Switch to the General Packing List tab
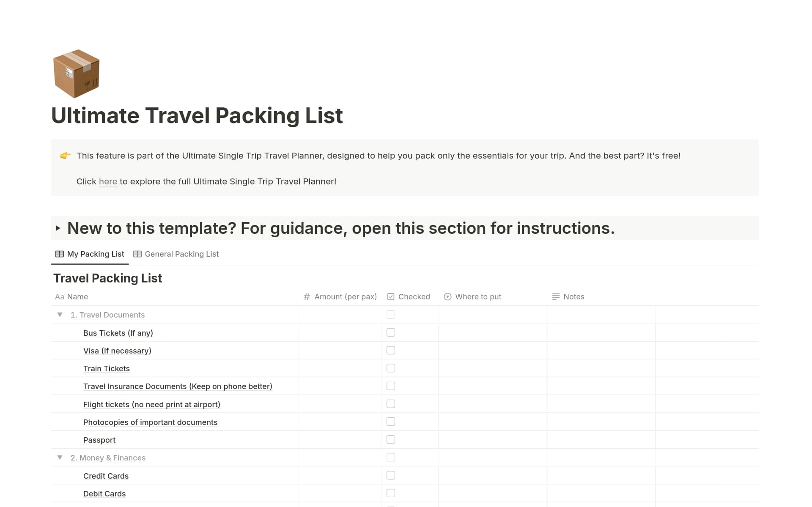 181,254
